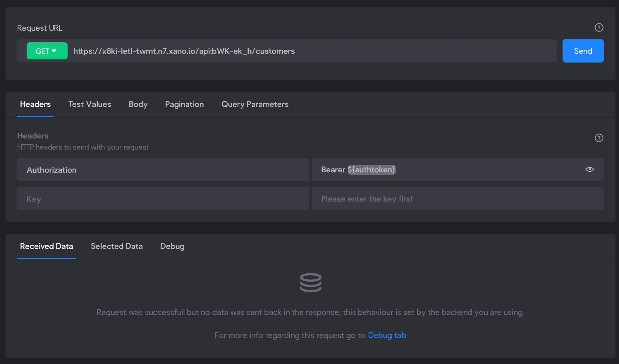Follow the blue Debug tab link
This screenshot has height=364, width=619.
pos(387,335)
